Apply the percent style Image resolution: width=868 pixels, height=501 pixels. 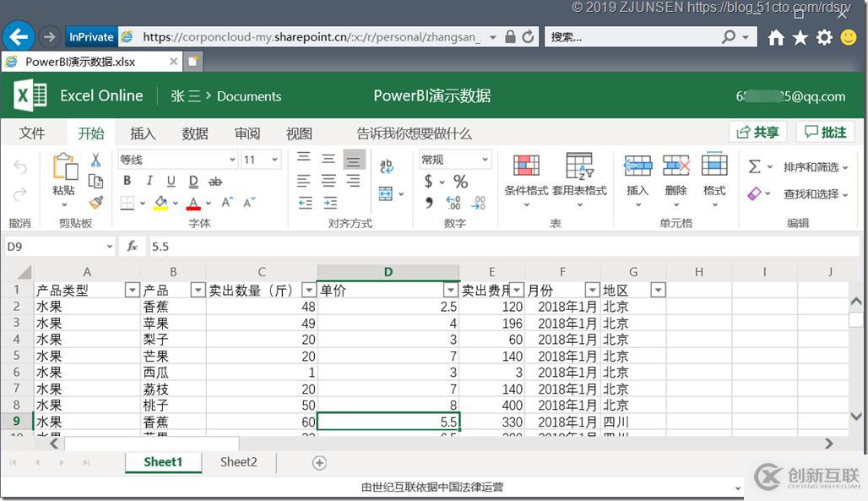(460, 181)
